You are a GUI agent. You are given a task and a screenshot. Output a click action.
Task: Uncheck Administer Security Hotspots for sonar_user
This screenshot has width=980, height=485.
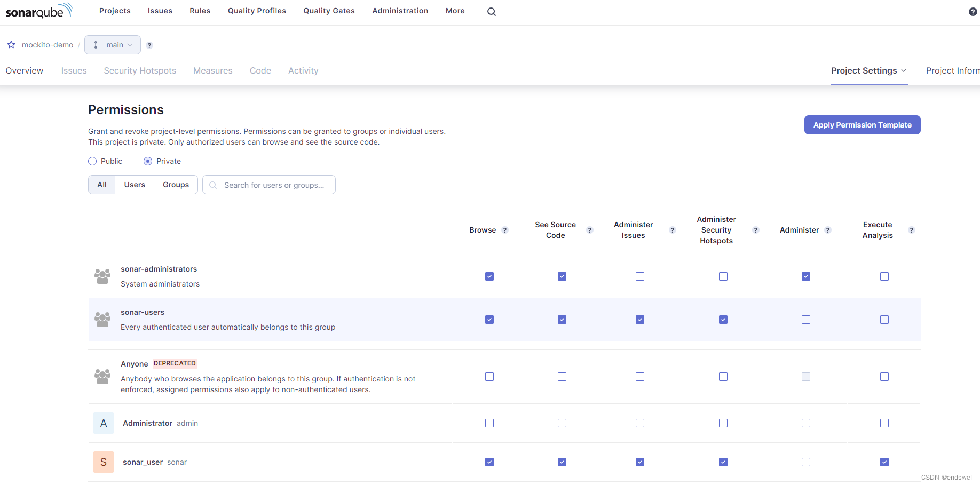click(x=723, y=462)
